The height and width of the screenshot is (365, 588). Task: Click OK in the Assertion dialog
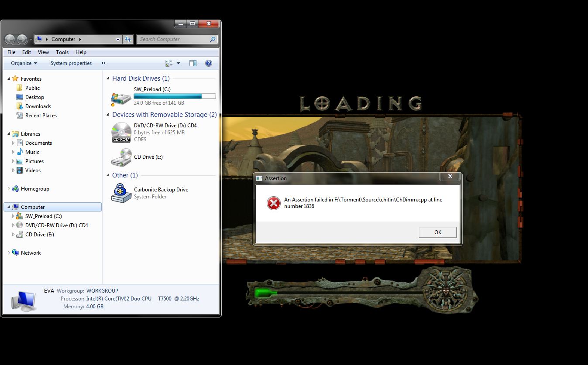click(x=437, y=232)
